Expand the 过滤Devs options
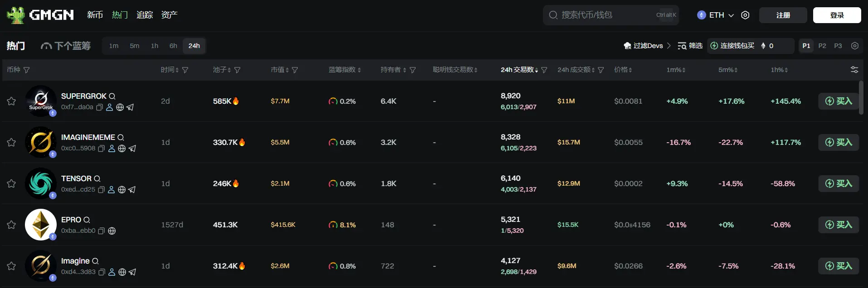Image resolution: width=868 pixels, height=288 pixels. (x=647, y=46)
